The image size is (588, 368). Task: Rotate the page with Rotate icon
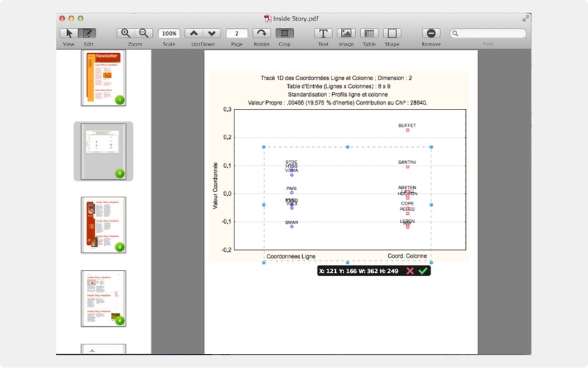pyautogui.click(x=262, y=33)
